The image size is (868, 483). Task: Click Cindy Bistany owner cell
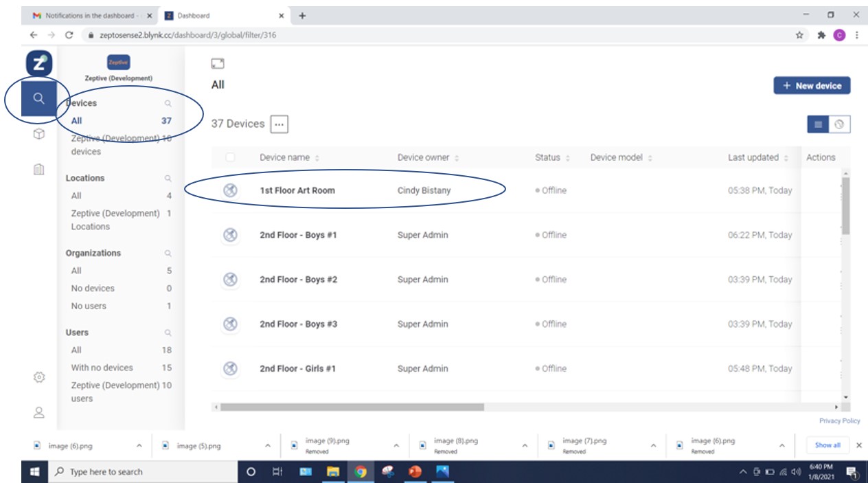424,190
